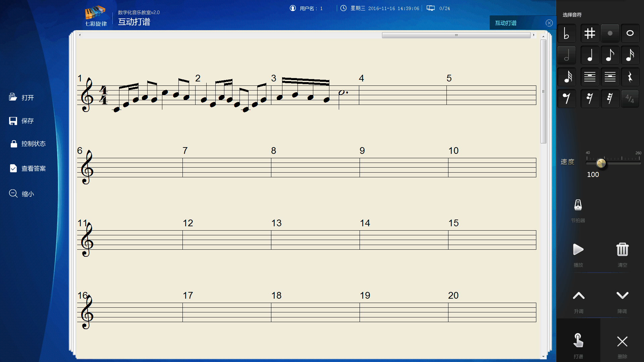Image resolution: width=644 pixels, height=362 pixels.
Task: Save the score with 保存
Action: [x=21, y=121]
